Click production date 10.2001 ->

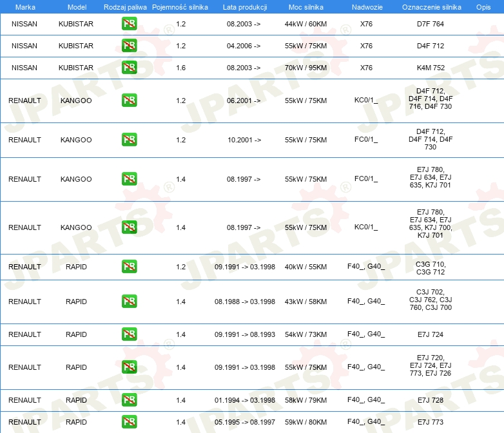click(244, 140)
